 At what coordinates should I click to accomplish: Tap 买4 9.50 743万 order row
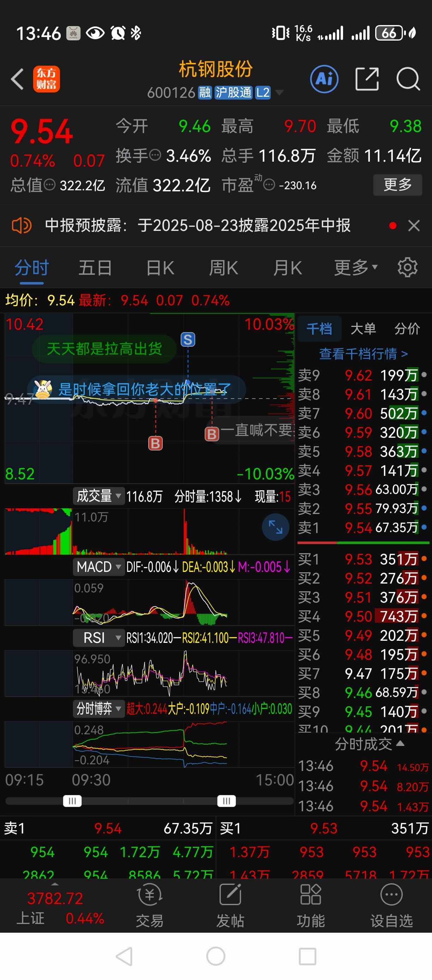(363, 616)
